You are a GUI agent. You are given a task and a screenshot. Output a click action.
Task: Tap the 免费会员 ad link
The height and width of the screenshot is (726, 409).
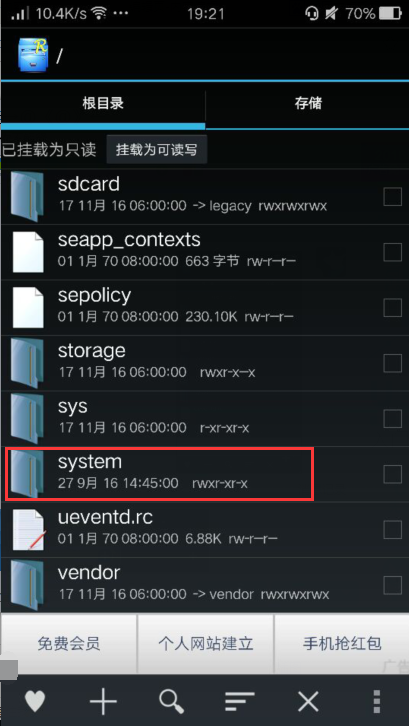pyautogui.click(x=69, y=644)
